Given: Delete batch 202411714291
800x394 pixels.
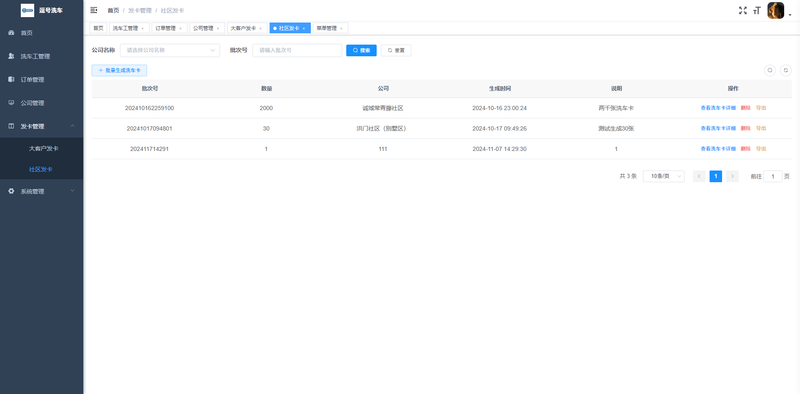Looking at the screenshot, I should pyautogui.click(x=745, y=149).
